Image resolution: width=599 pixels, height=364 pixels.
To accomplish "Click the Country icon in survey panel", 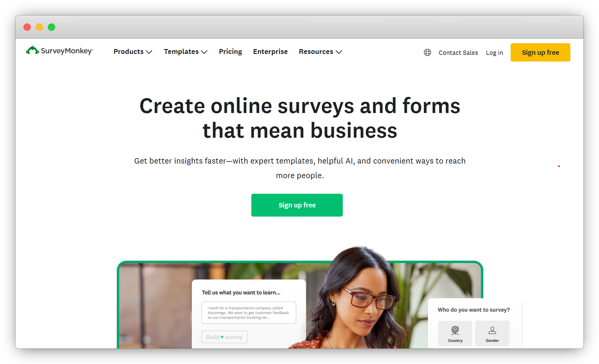I will [455, 329].
